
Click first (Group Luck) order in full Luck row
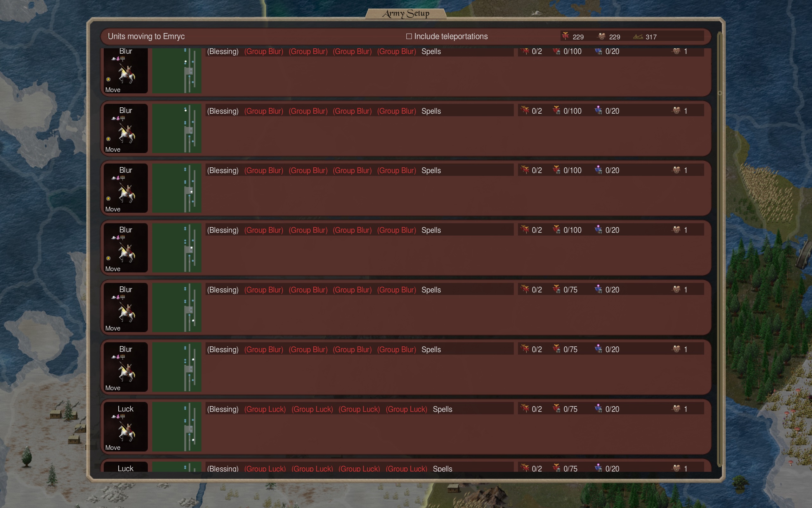pos(265,409)
